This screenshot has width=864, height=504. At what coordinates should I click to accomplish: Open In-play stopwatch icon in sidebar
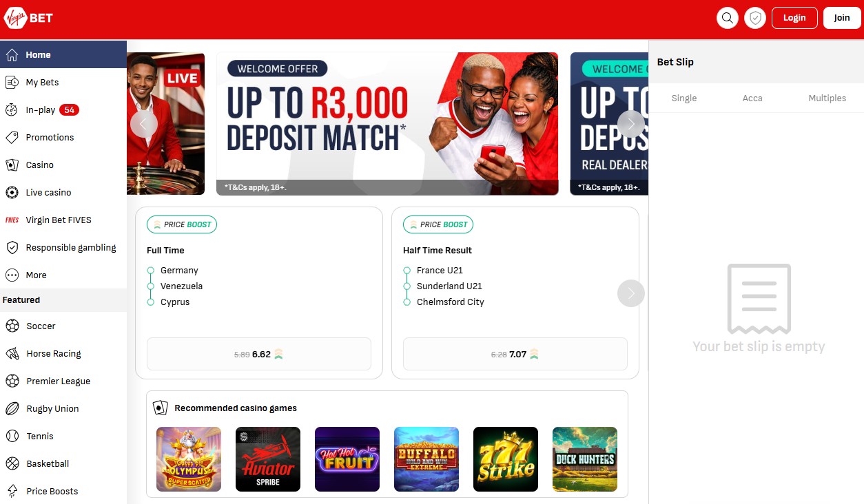point(12,110)
